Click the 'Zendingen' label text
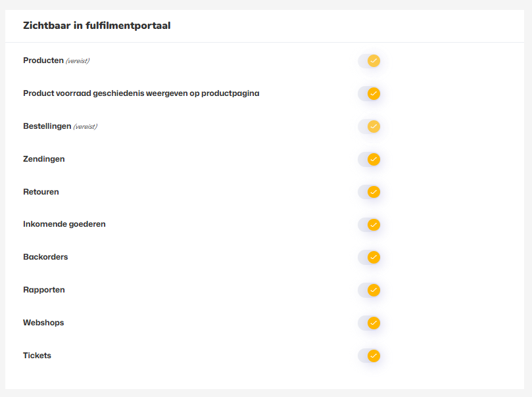This screenshot has width=532, height=397. [43, 159]
